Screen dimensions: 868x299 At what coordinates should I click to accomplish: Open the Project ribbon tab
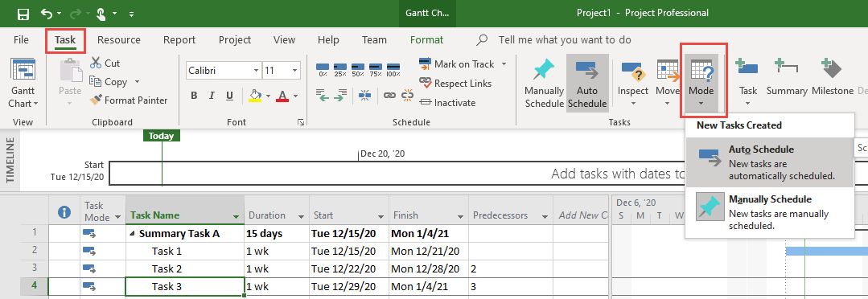point(235,40)
